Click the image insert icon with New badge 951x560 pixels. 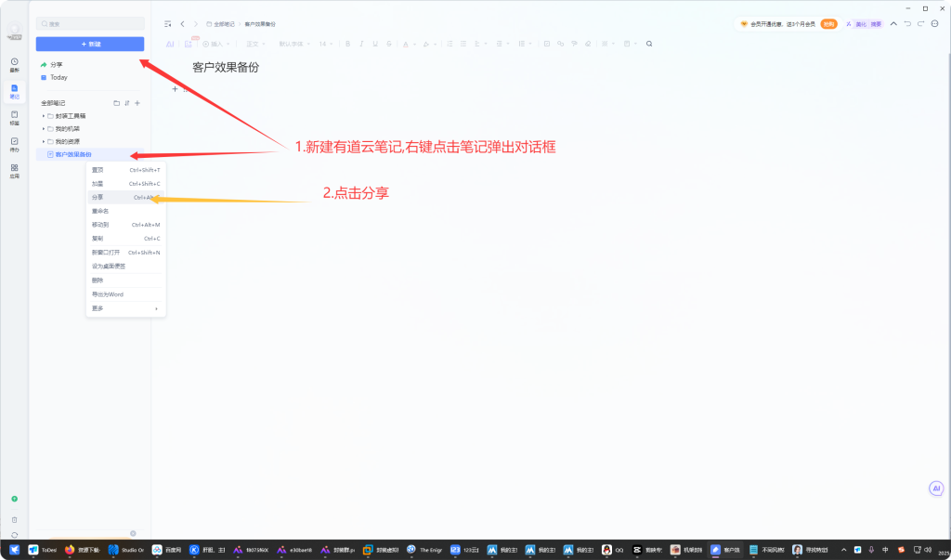189,43
